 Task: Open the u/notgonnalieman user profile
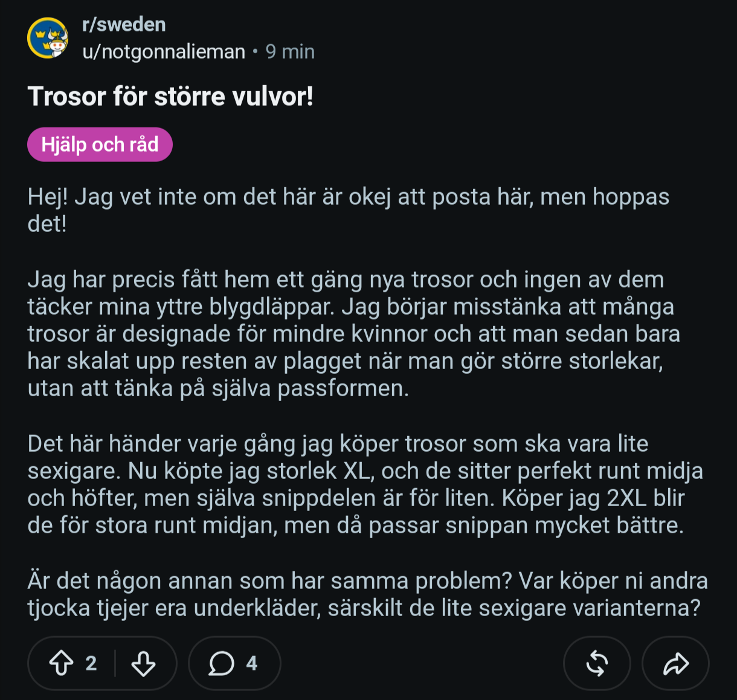pos(164,52)
